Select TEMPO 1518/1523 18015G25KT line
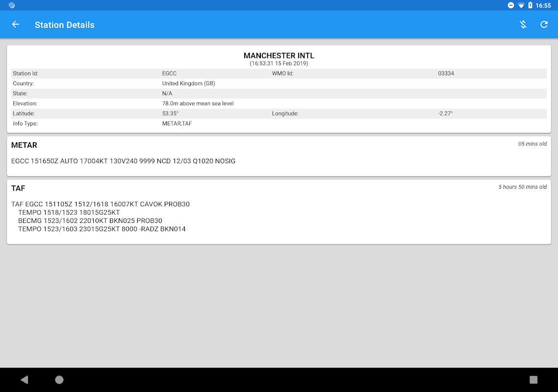The image size is (558, 392). [69, 212]
